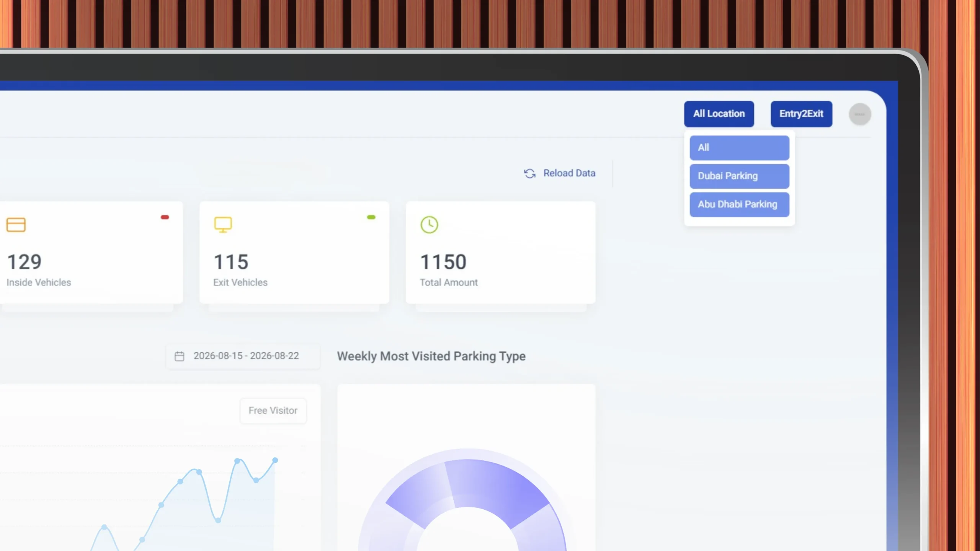
Task: Click the Inside Vehicles label
Action: [39, 282]
